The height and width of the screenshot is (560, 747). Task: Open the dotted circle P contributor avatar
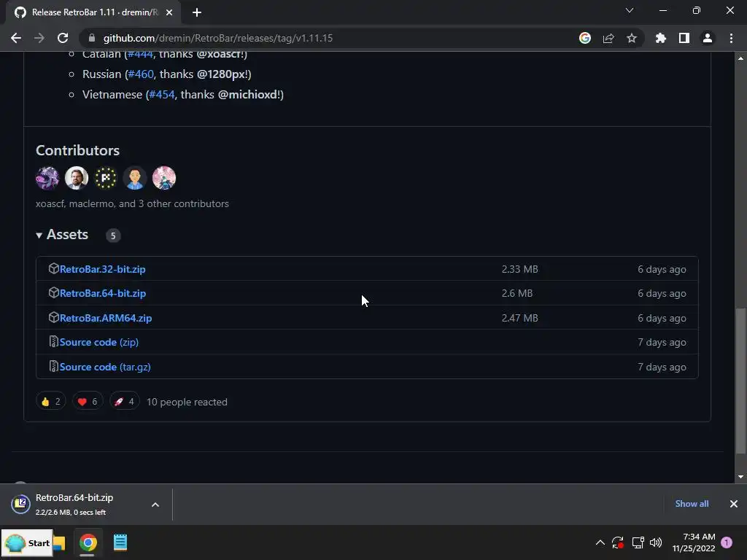[106, 178]
